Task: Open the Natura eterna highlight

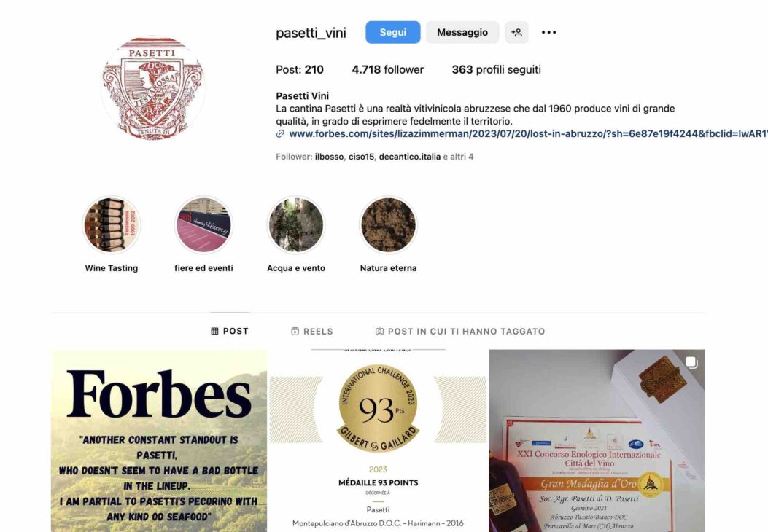Action: pyautogui.click(x=389, y=225)
